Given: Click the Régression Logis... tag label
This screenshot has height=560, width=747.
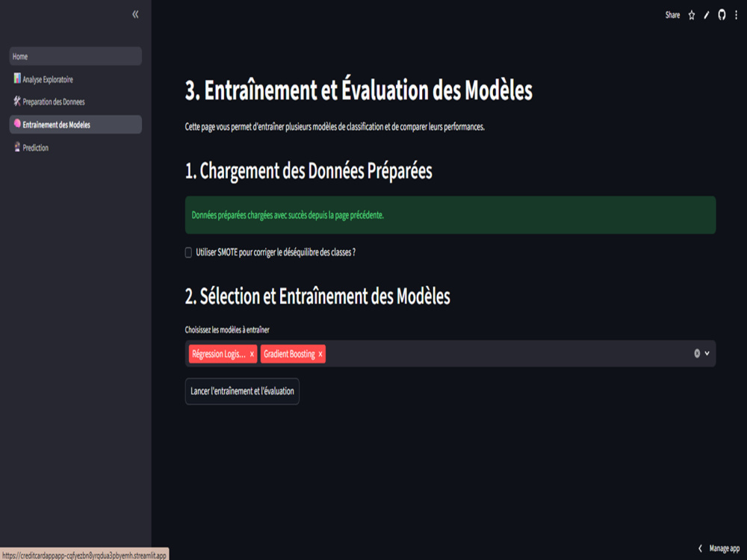Looking at the screenshot, I should click(x=219, y=354).
